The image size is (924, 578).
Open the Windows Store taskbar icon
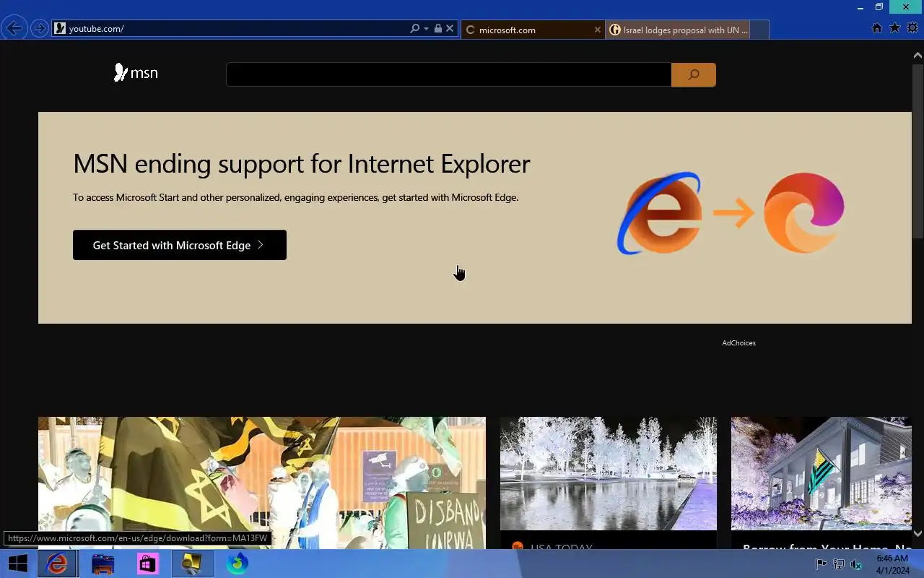coord(147,564)
